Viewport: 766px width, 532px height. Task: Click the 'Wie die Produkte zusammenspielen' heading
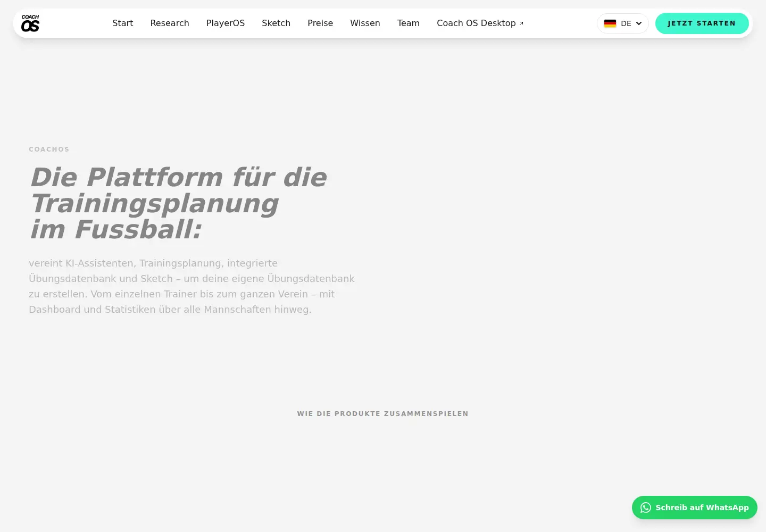tap(383, 414)
